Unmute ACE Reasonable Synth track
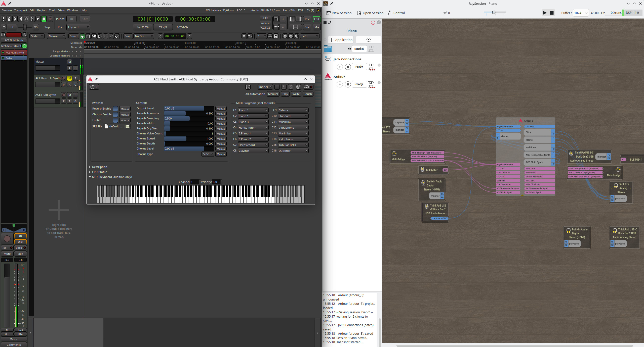 [x=70, y=78]
